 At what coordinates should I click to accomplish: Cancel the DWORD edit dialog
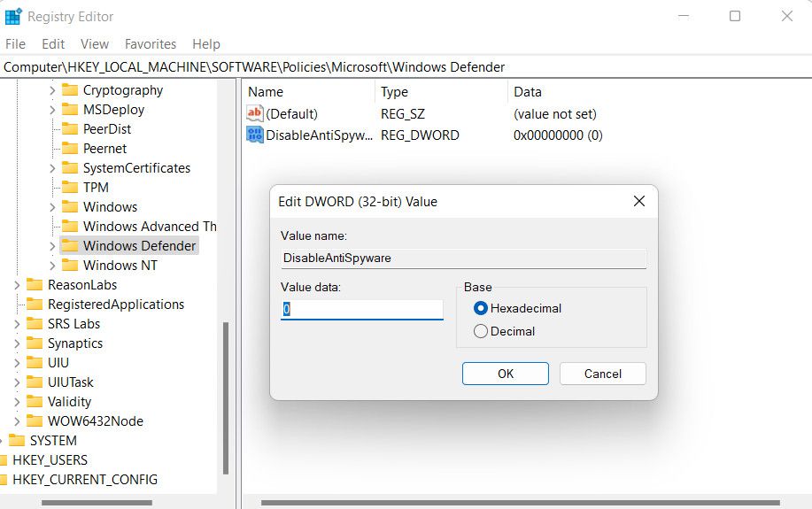(x=603, y=374)
